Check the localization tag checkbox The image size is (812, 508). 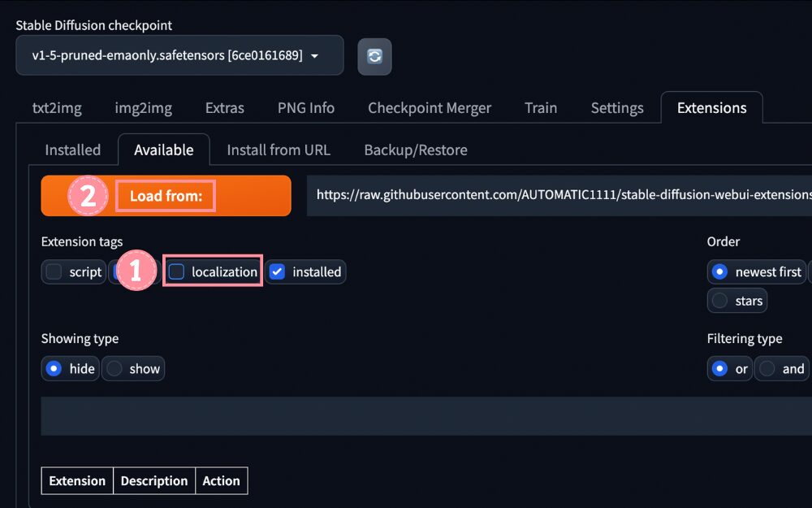pyautogui.click(x=177, y=272)
